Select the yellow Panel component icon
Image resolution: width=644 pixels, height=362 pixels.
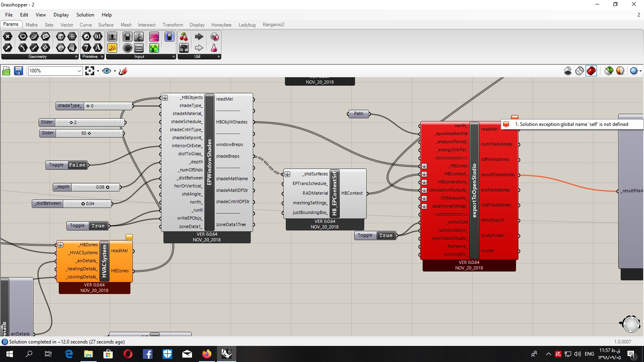pyautogui.click(x=112, y=48)
